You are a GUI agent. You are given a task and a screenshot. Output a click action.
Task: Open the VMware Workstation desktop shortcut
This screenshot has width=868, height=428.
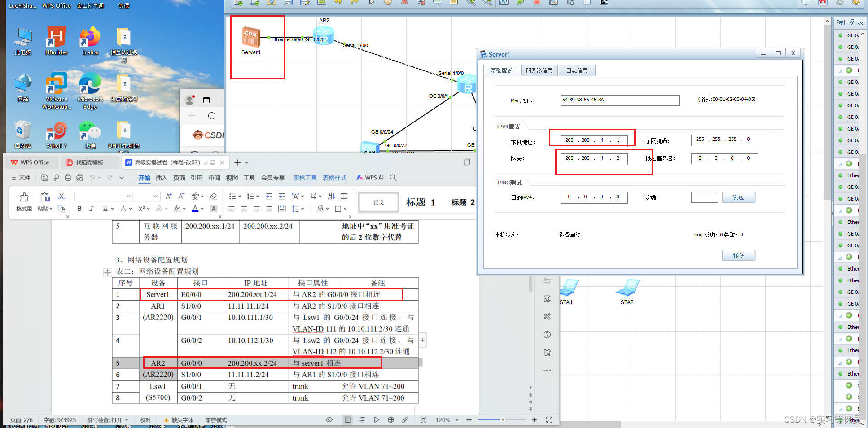pos(57,91)
